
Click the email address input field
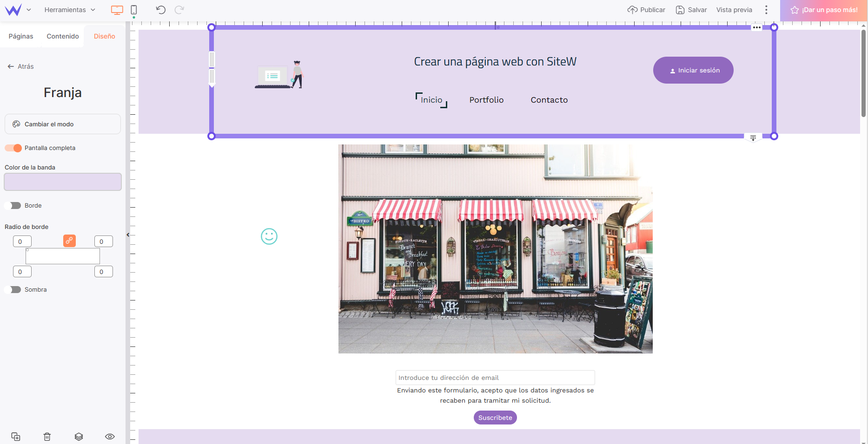pos(495,378)
